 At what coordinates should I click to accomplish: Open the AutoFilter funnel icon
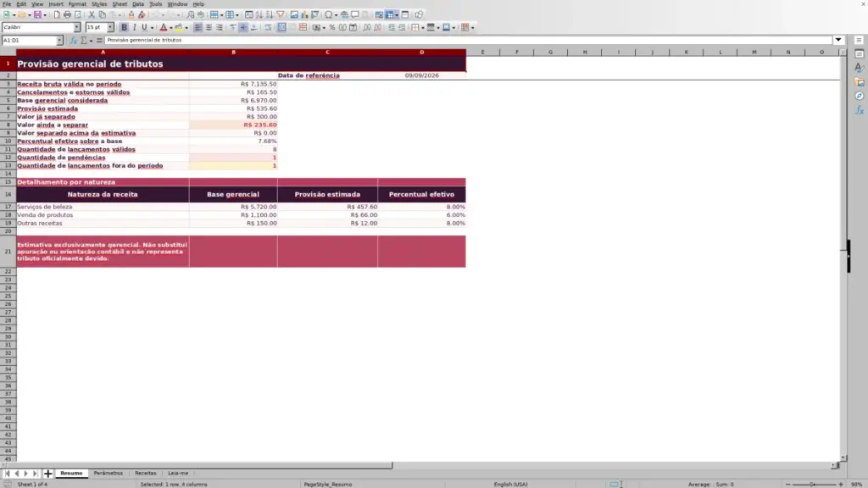tap(280, 15)
